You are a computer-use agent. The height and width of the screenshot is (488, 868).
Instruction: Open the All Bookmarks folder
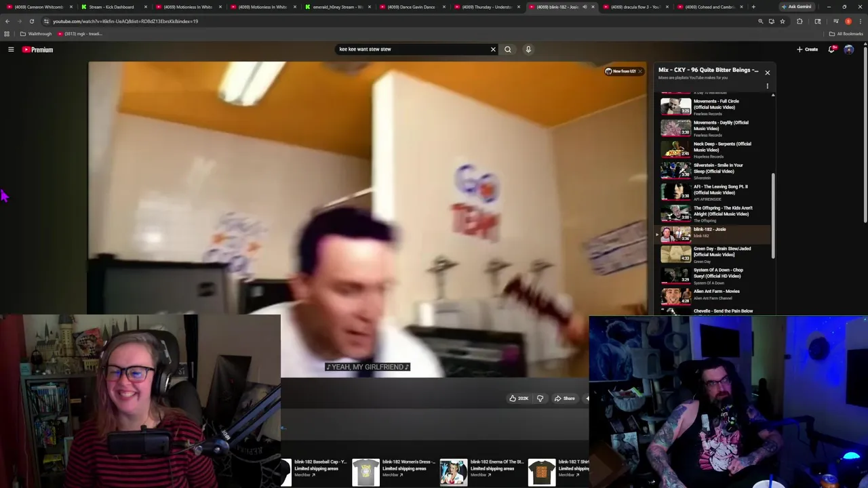click(846, 34)
